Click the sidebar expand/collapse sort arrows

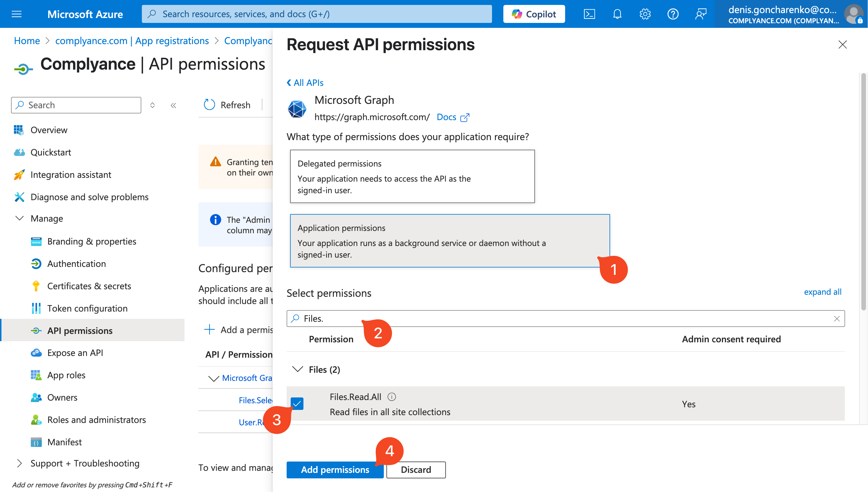click(152, 105)
